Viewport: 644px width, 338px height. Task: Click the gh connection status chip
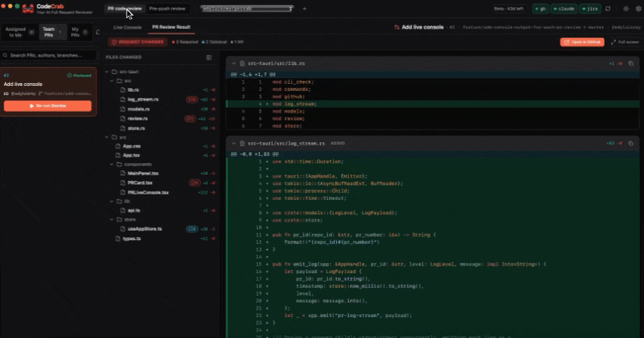tap(540, 8)
